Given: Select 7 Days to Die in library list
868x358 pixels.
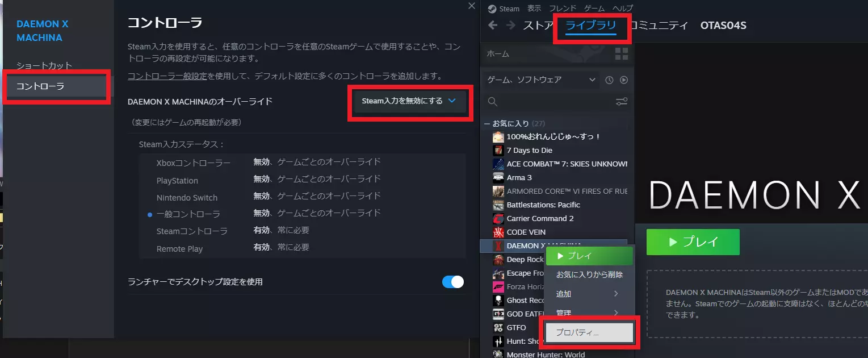Looking at the screenshot, I should (529, 151).
